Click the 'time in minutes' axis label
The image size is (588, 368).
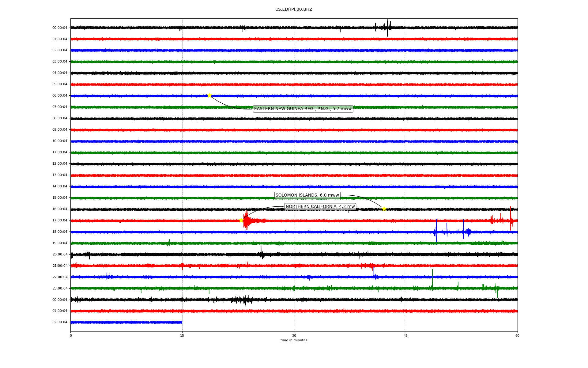click(x=294, y=340)
